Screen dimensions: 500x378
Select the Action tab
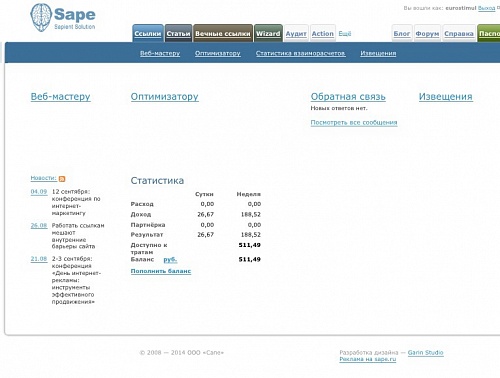coord(323,34)
